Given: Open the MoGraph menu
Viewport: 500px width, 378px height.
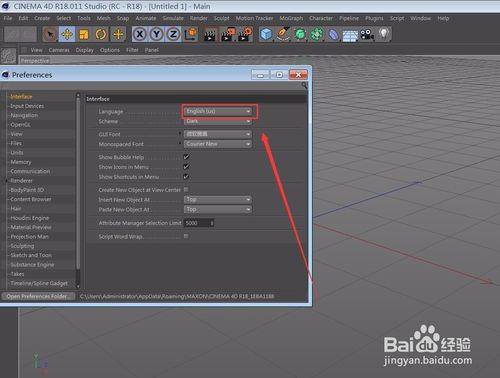Looking at the screenshot, I should 291,18.
